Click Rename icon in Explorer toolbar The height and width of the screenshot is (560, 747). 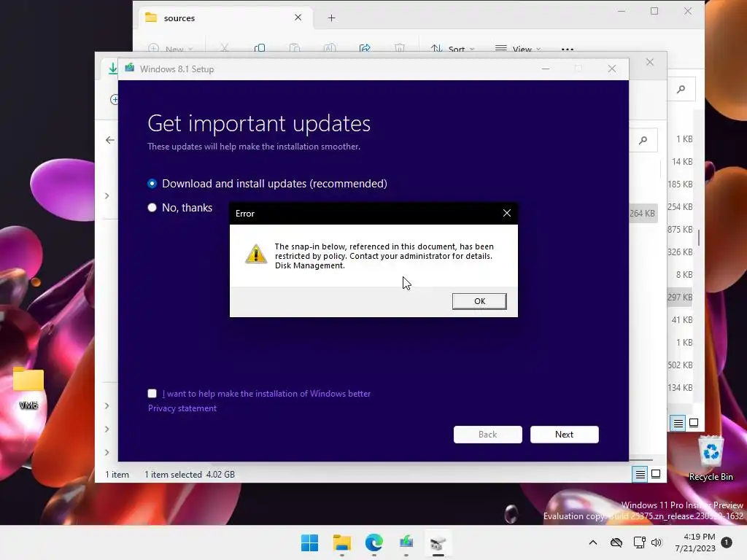pos(330,48)
